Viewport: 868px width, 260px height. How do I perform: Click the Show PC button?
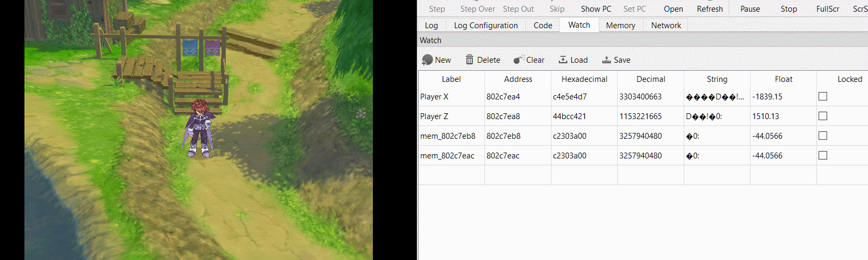coord(596,9)
